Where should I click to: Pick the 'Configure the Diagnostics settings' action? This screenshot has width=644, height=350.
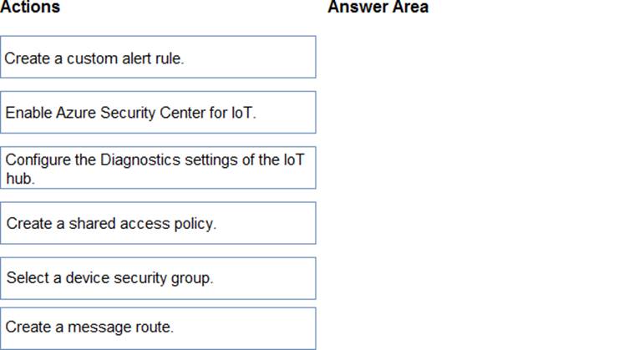(x=158, y=168)
